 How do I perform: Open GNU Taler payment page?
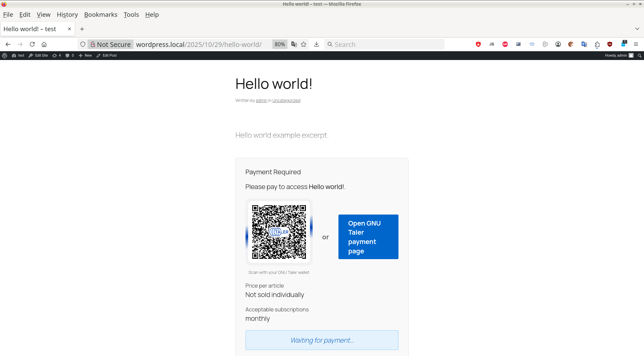pos(368,237)
